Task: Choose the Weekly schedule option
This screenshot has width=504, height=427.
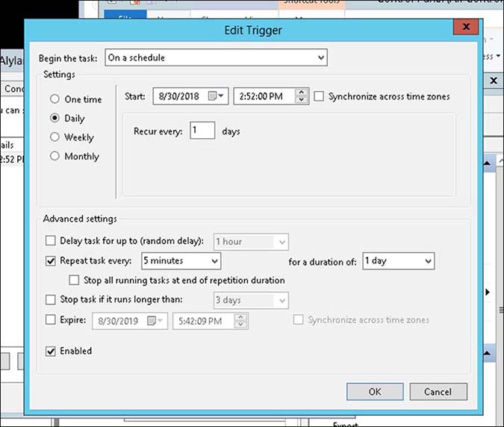Action: point(55,137)
